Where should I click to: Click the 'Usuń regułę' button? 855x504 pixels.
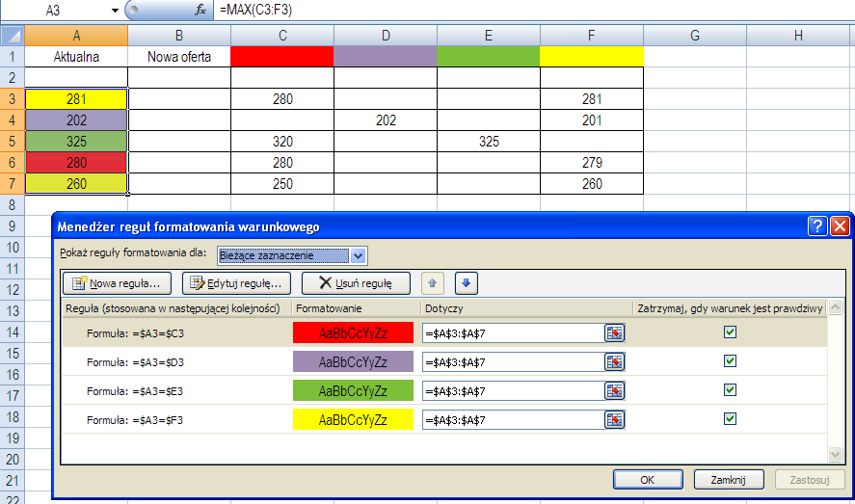tap(356, 283)
